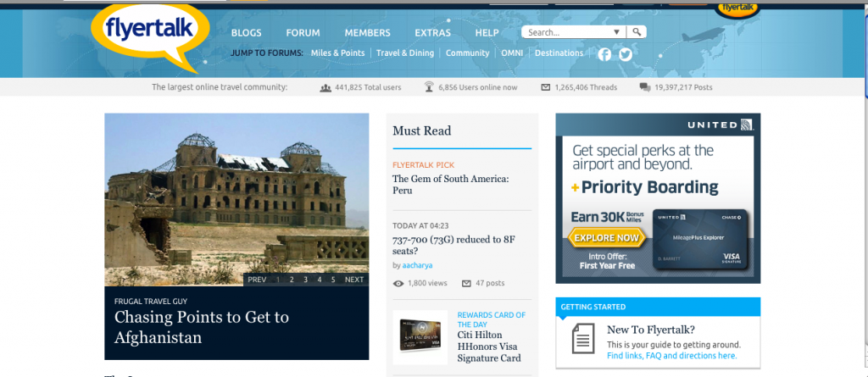The width and height of the screenshot is (868, 377).
Task: Click the 19,397,217 Posts text
Action: [x=683, y=87]
